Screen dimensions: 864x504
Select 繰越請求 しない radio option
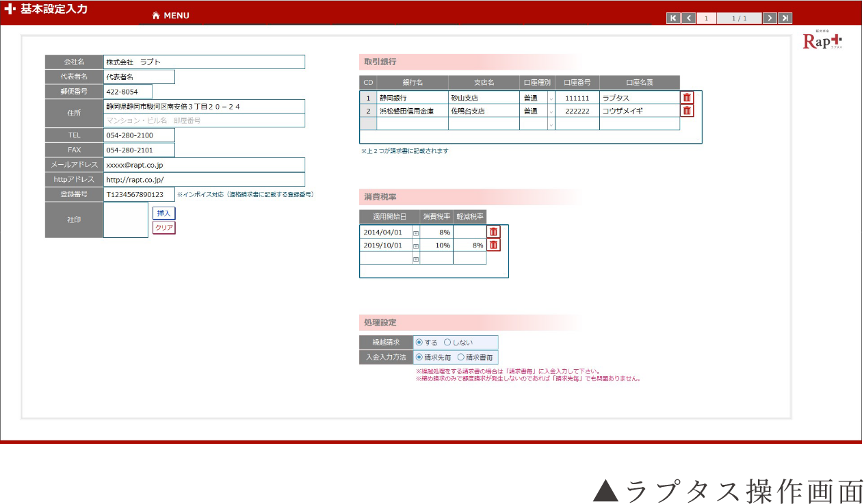click(447, 343)
